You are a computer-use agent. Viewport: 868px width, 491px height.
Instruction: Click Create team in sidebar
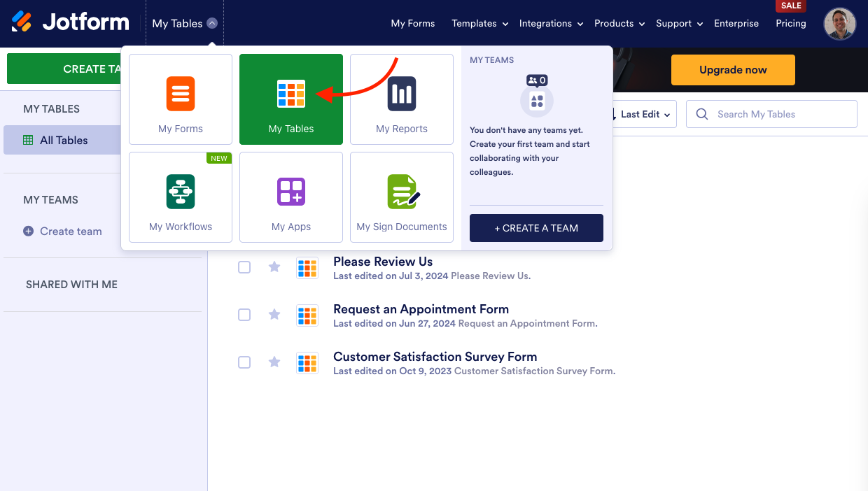tap(71, 231)
